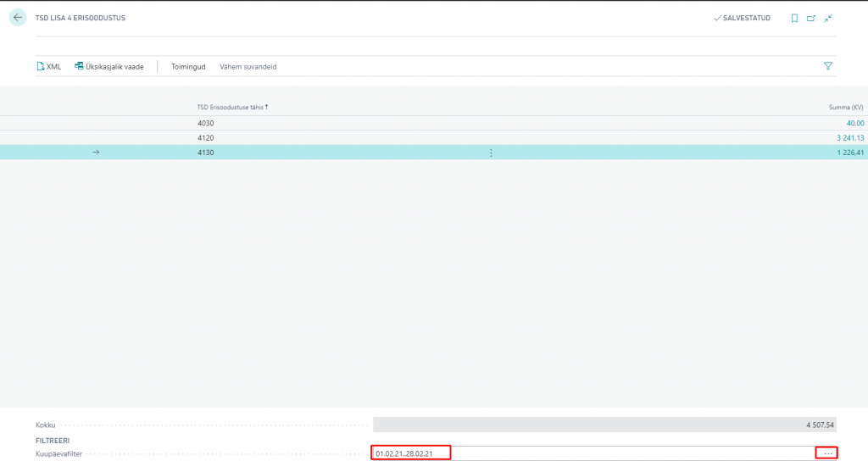Select the row with code 4030
868x461 pixels.
pos(206,123)
